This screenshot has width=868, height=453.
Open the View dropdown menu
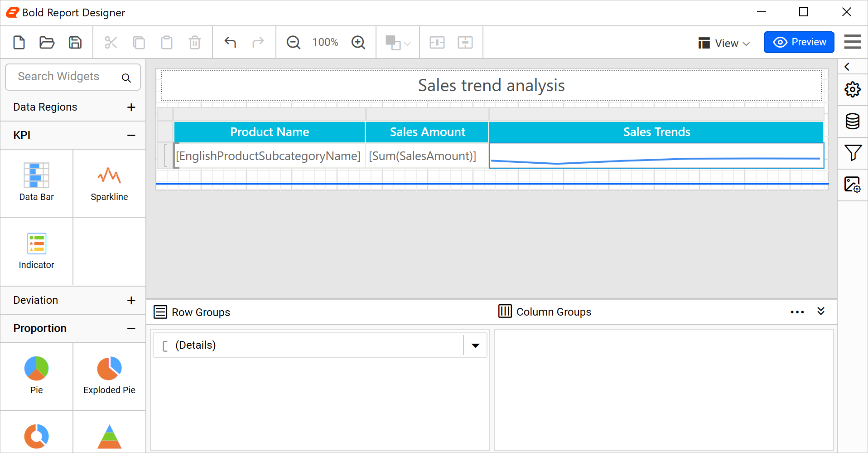point(724,43)
